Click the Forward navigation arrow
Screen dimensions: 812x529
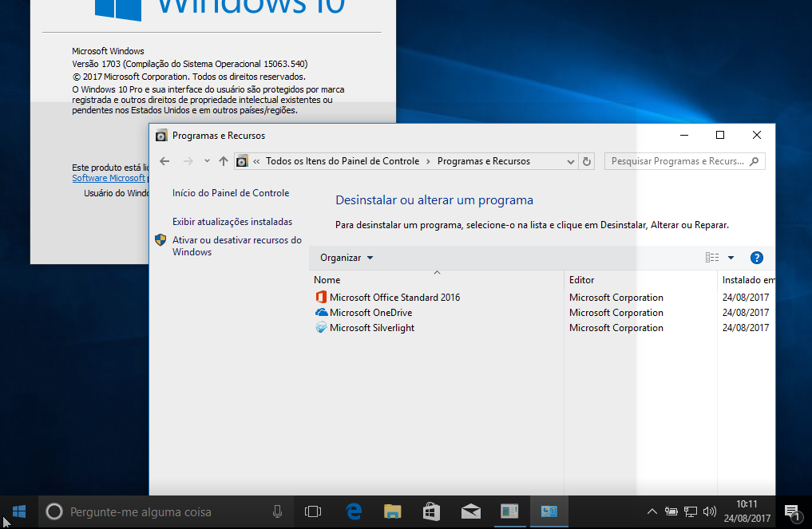coord(188,161)
